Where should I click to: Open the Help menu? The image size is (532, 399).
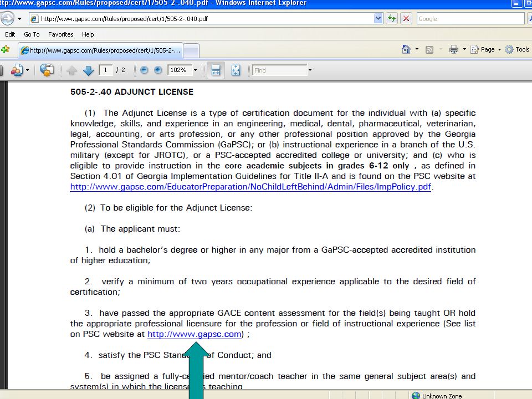[88, 34]
